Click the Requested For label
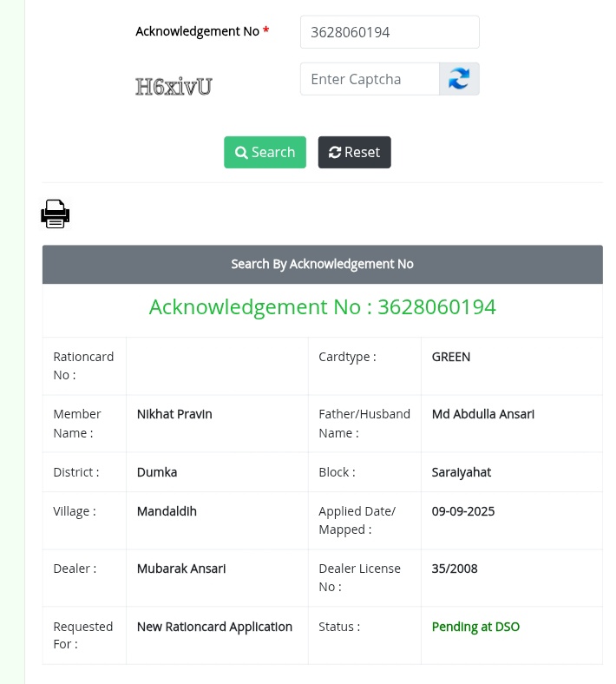The height and width of the screenshot is (684, 616). click(82, 635)
